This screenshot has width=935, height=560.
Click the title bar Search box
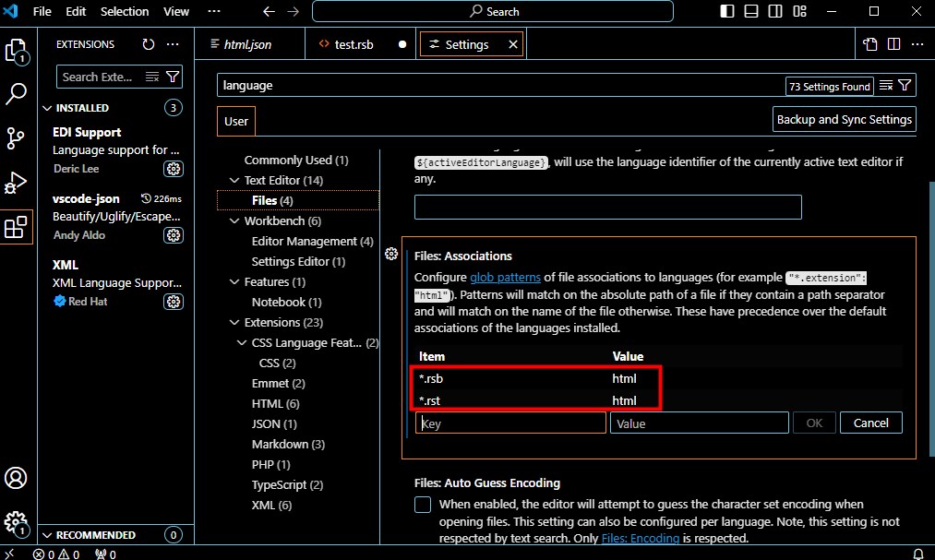[x=493, y=11]
